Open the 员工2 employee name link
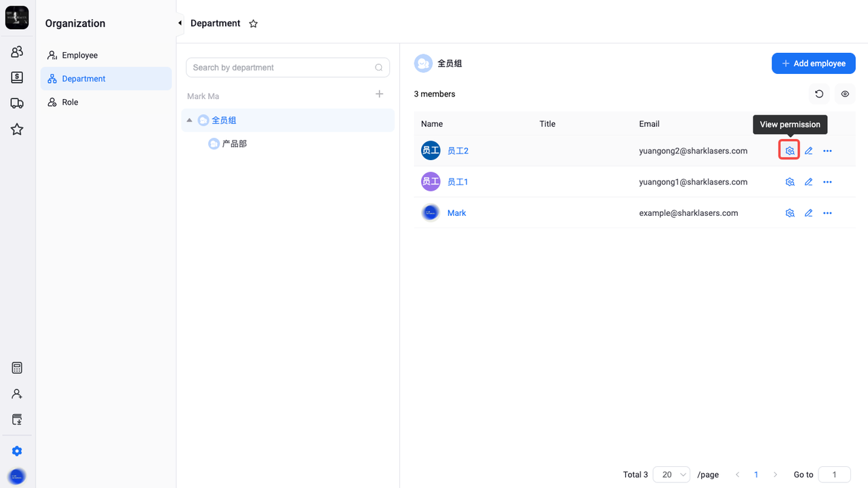 tap(458, 151)
